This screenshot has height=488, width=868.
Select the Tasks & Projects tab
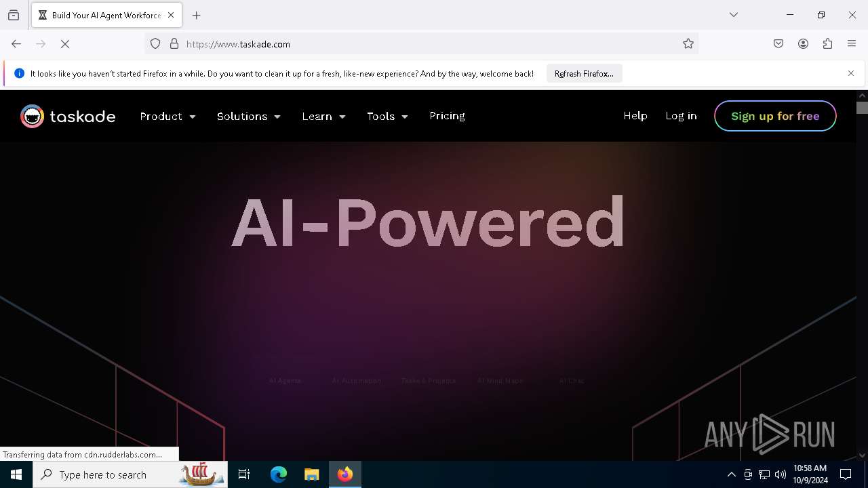click(429, 381)
